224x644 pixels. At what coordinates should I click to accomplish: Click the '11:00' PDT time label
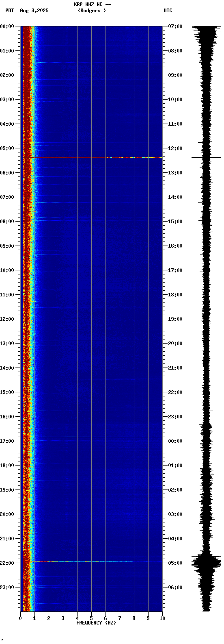click(x=7, y=295)
